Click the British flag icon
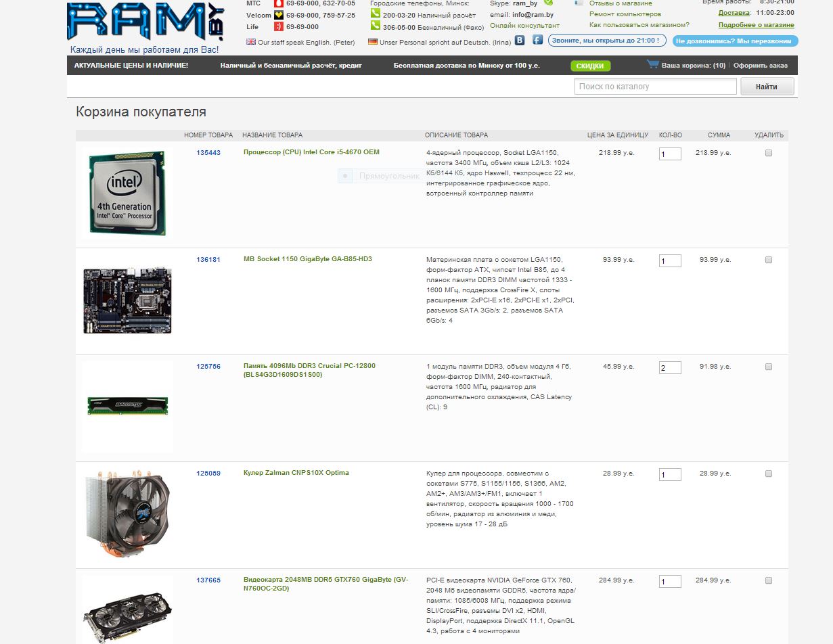The height and width of the screenshot is (644, 833). click(251, 41)
